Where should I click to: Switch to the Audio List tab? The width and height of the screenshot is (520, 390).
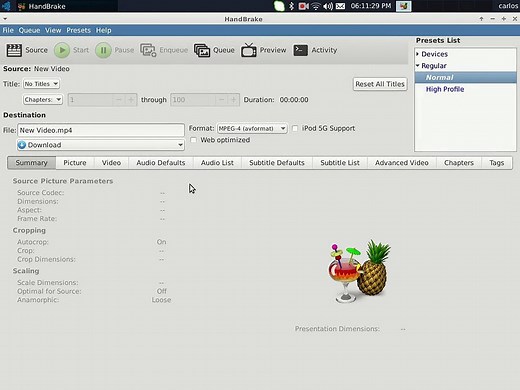coord(217,163)
